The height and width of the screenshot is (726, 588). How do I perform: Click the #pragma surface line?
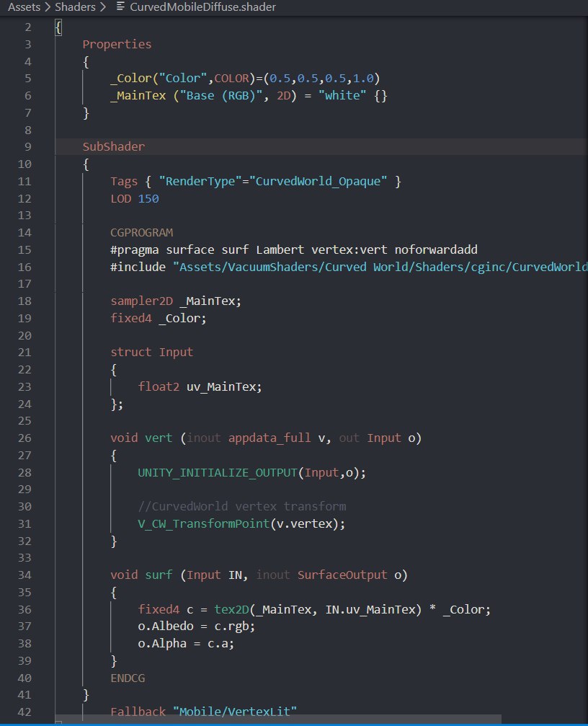click(x=294, y=250)
